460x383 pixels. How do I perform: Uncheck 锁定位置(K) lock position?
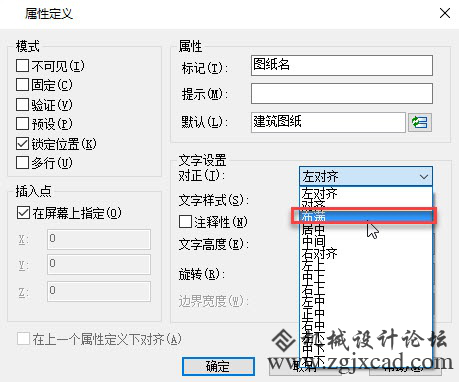coord(22,143)
